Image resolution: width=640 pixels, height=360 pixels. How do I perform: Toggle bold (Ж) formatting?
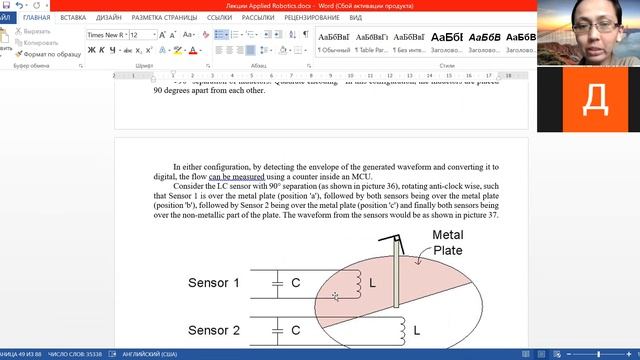point(91,50)
